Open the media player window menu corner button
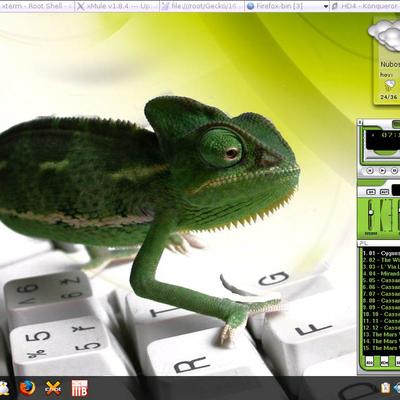The width and height of the screenshot is (400, 400). 360,122
